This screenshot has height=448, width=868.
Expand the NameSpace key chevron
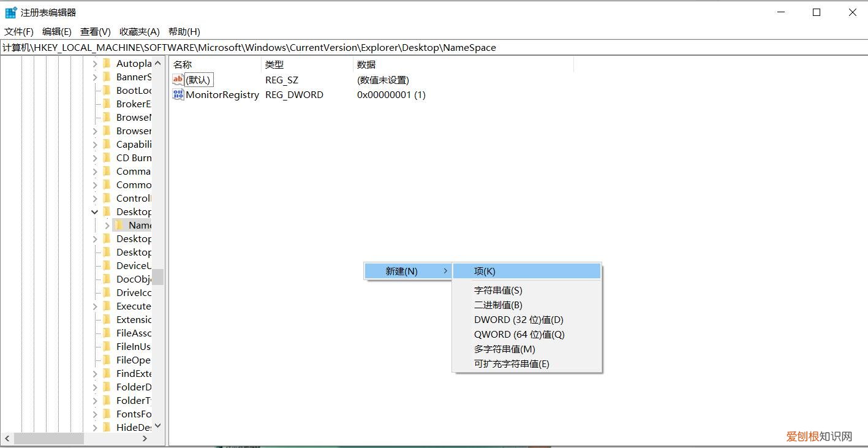[x=107, y=226]
